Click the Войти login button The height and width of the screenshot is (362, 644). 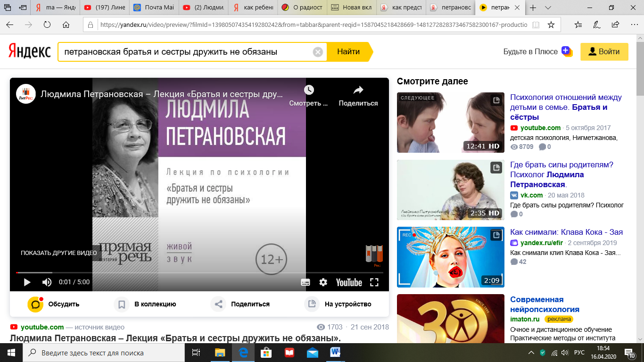pyautogui.click(x=604, y=52)
